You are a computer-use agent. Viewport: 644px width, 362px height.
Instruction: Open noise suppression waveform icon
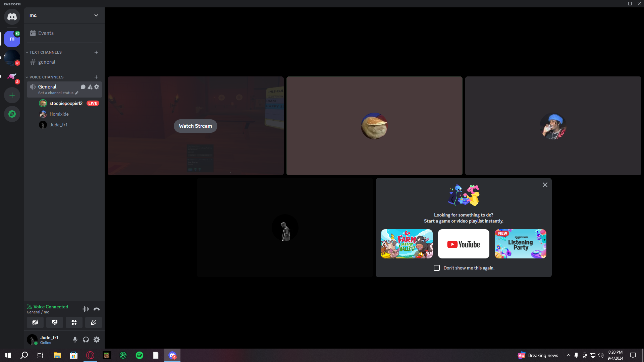tap(86, 309)
